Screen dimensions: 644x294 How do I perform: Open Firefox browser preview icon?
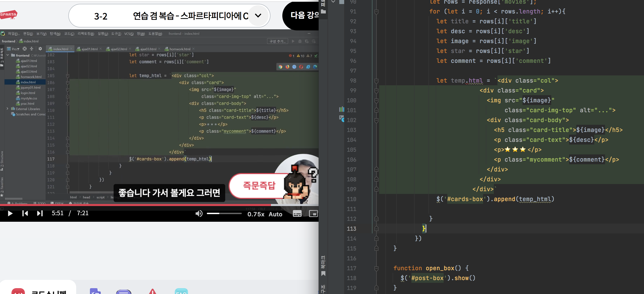(287, 67)
